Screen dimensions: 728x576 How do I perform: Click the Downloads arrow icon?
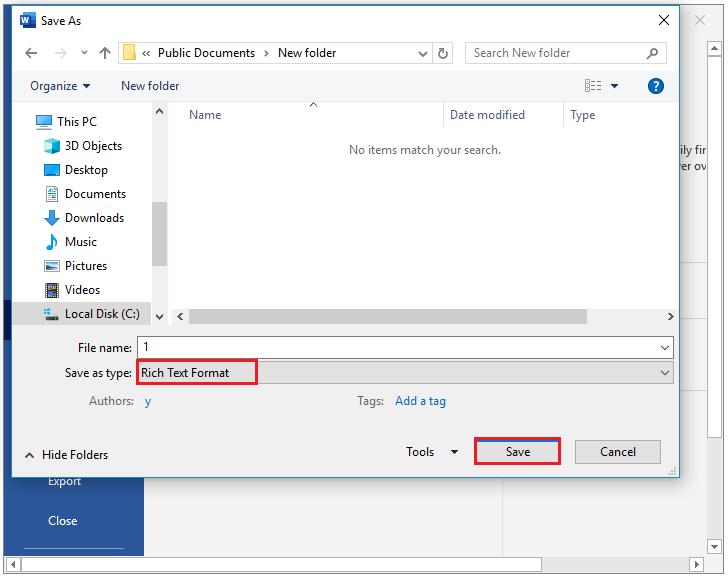(52, 218)
